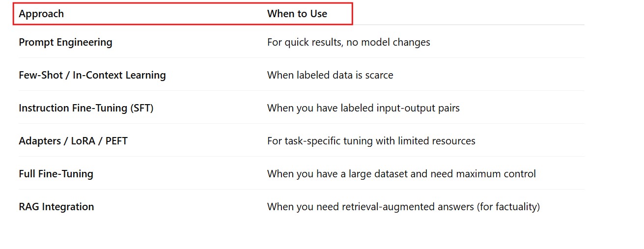644x249 pixels.
Task: Click the word PEFT
Action: (116, 141)
